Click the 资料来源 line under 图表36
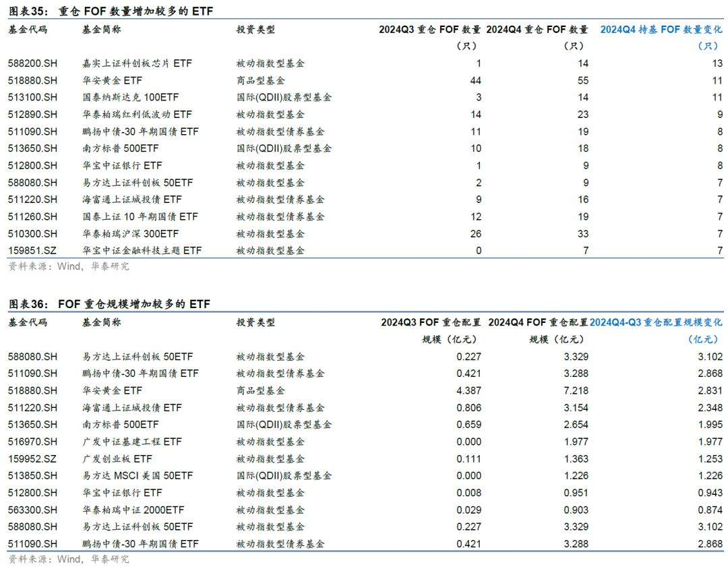This screenshot has width=728, height=571. [x=69, y=560]
